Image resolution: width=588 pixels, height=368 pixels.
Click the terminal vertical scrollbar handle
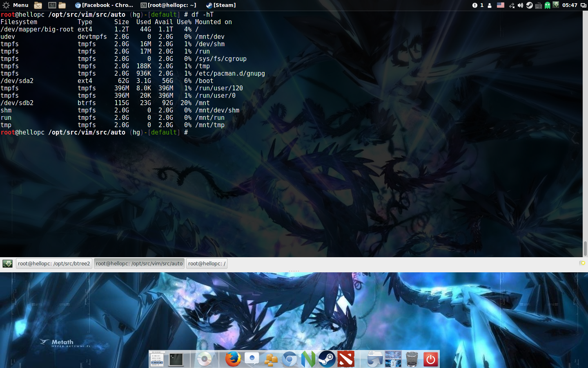[585, 248]
